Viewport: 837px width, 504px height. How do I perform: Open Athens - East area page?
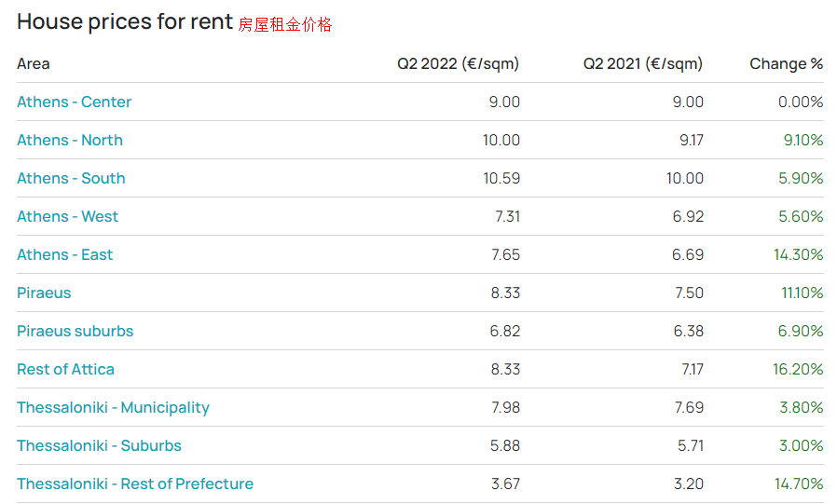(x=64, y=254)
